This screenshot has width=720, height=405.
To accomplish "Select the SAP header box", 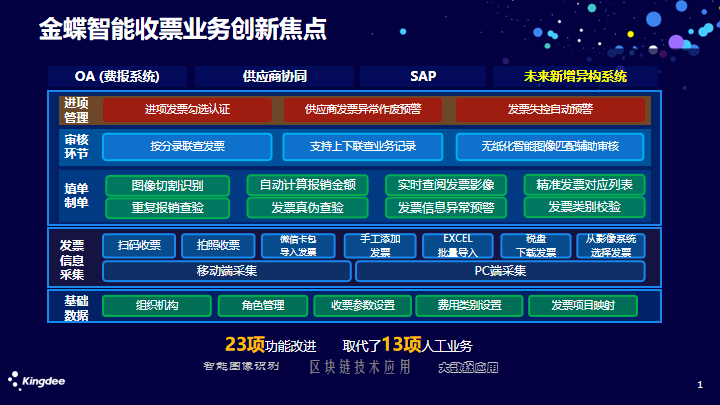I will point(423,76).
